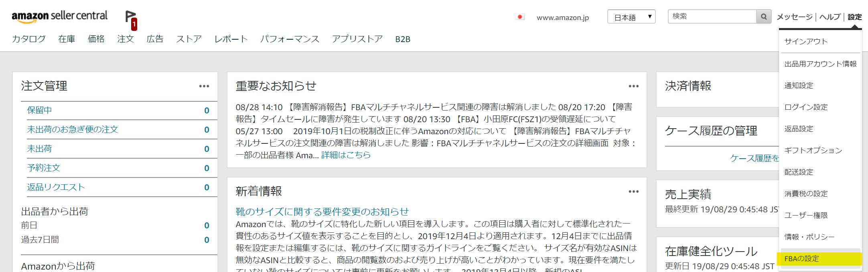Open the 価格 menu

coord(96,39)
